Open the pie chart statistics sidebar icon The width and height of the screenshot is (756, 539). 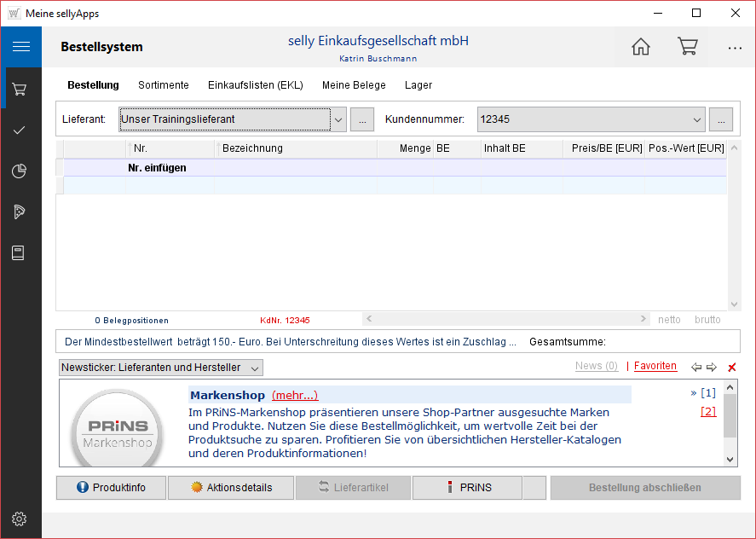coord(20,171)
